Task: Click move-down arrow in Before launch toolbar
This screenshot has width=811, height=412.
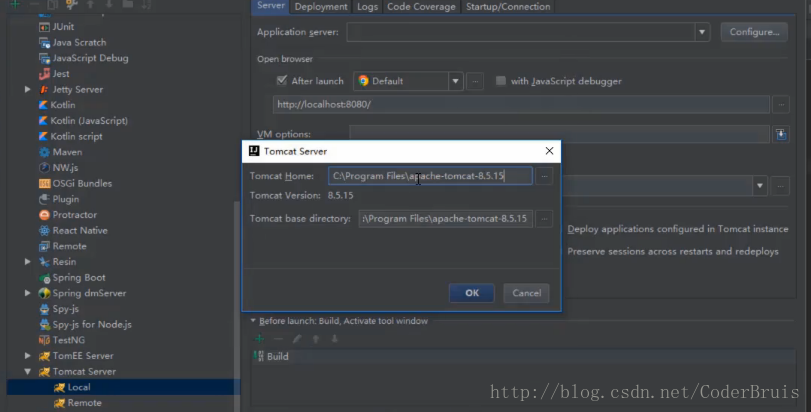Action: tap(335, 339)
